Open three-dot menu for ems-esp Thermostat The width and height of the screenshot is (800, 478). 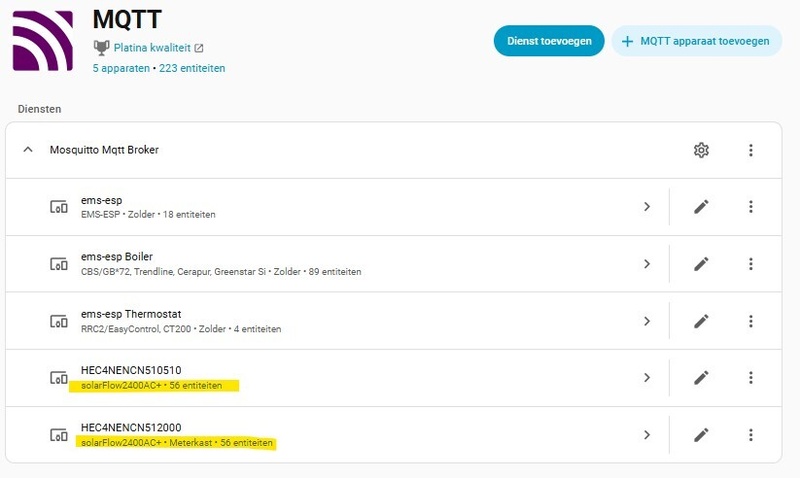pyautogui.click(x=751, y=321)
